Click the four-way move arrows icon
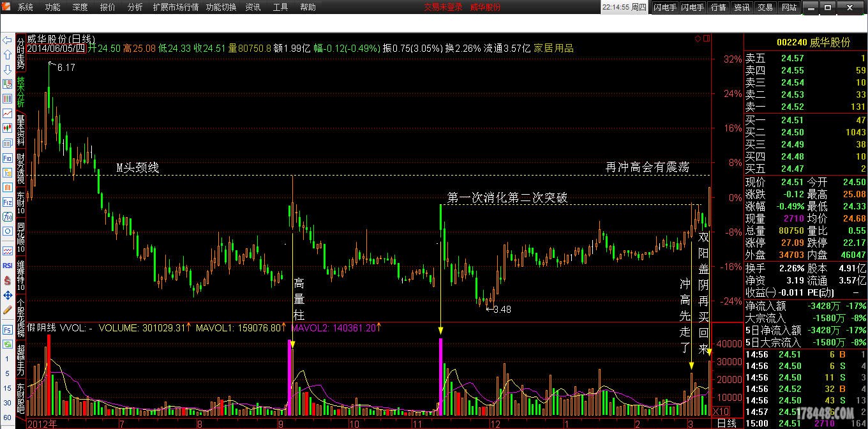Screen dimensions: 868x429 7,295
